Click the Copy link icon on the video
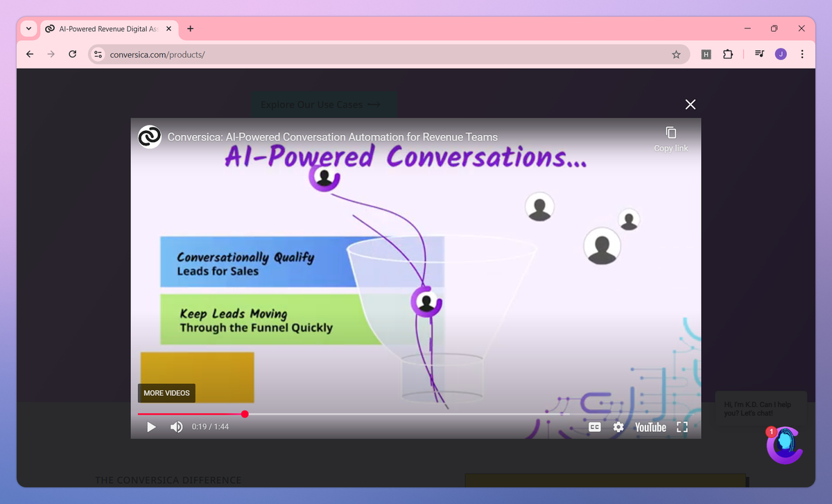This screenshot has width=832, height=504. [670, 132]
